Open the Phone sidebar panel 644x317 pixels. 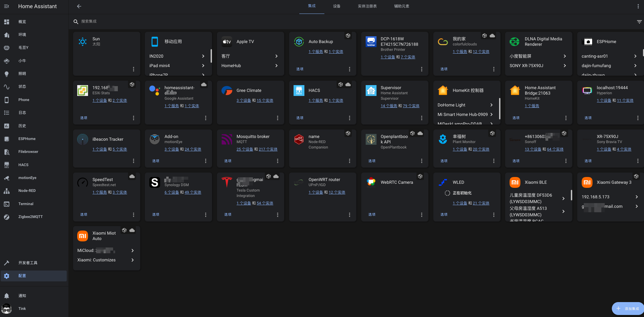click(x=34, y=100)
